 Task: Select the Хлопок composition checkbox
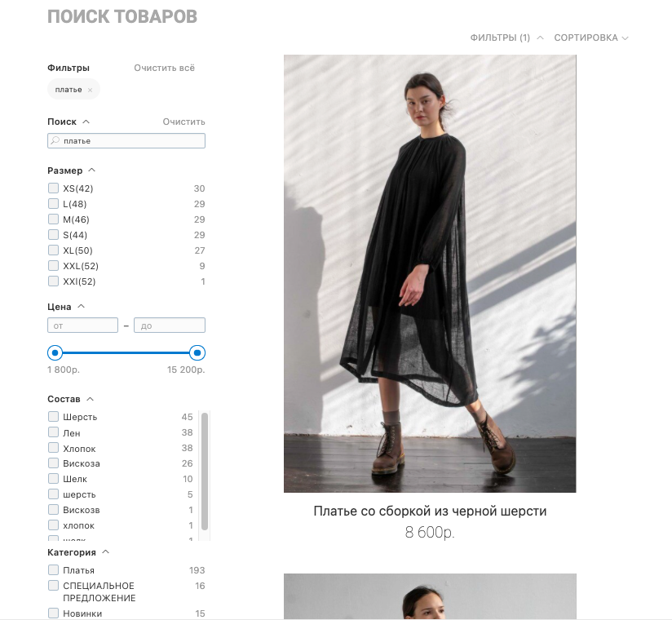coord(53,448)
